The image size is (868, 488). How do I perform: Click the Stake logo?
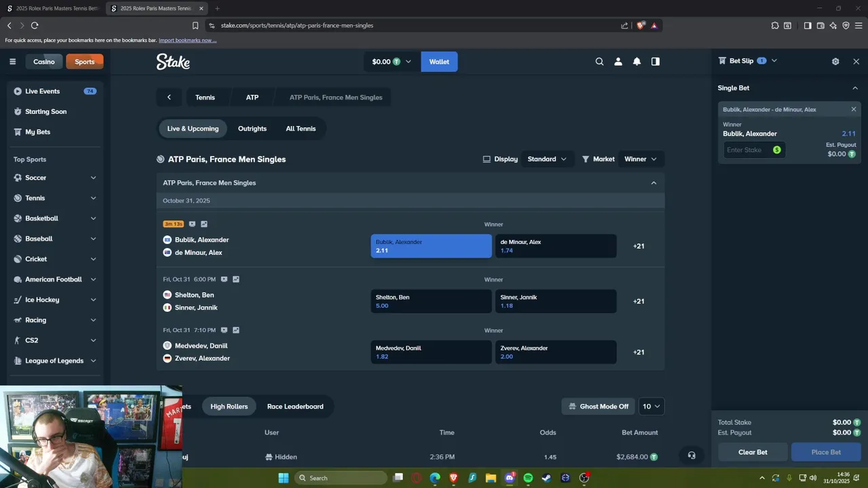point(173,62)
